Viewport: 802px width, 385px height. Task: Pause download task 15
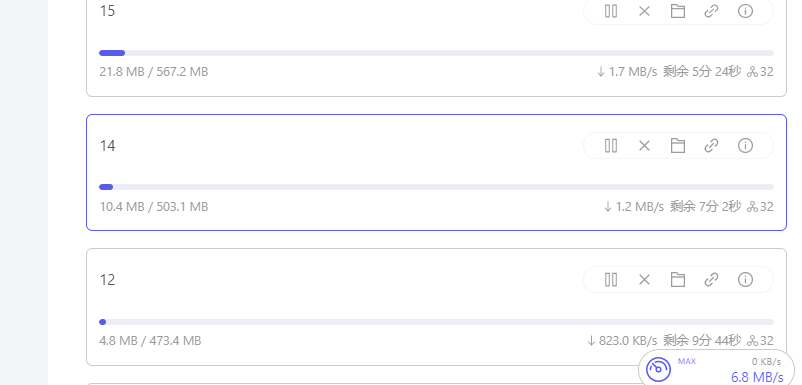pos(611,11)
